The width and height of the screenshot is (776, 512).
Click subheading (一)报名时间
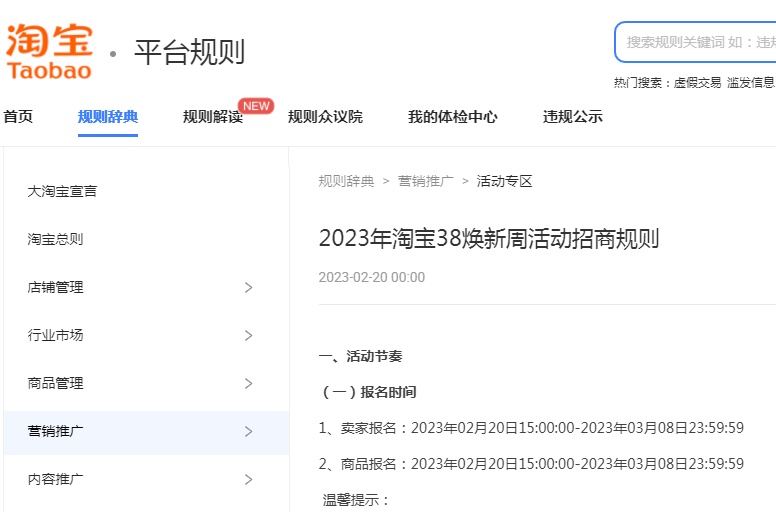pyautogui.click(x=368, y=392)
